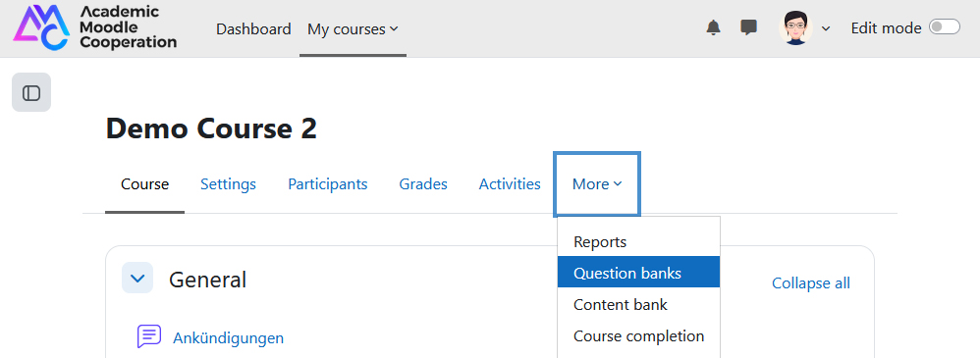Viewport: 980px width, 358px height.
Task: Click the Collapse all link
Action: click(x=811, y=283)
